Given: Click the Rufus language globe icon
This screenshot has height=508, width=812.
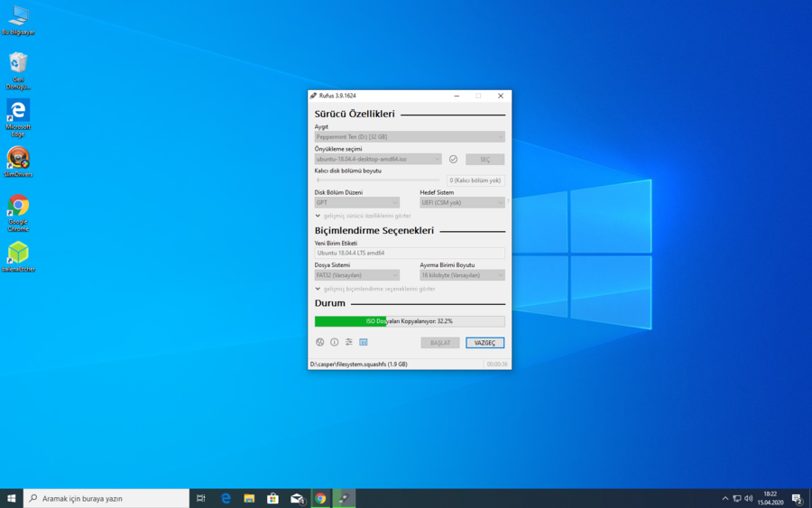Looking at the screenshot, I should (x=319, y=343).
